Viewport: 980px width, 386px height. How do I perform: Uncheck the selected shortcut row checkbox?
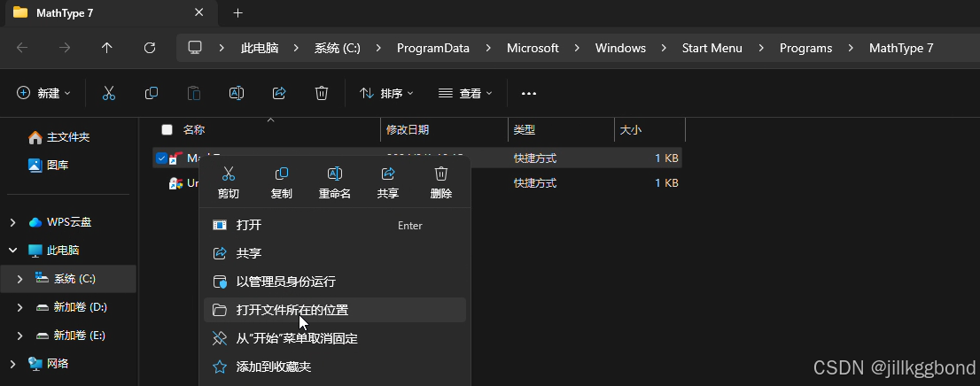pos(160,158)
